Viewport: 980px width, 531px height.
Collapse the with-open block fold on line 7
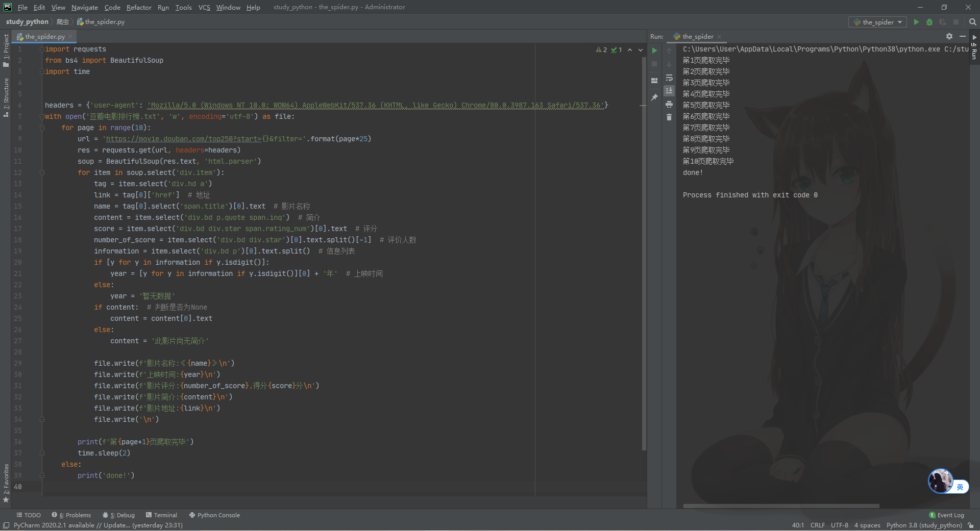[x=42, y=116]
